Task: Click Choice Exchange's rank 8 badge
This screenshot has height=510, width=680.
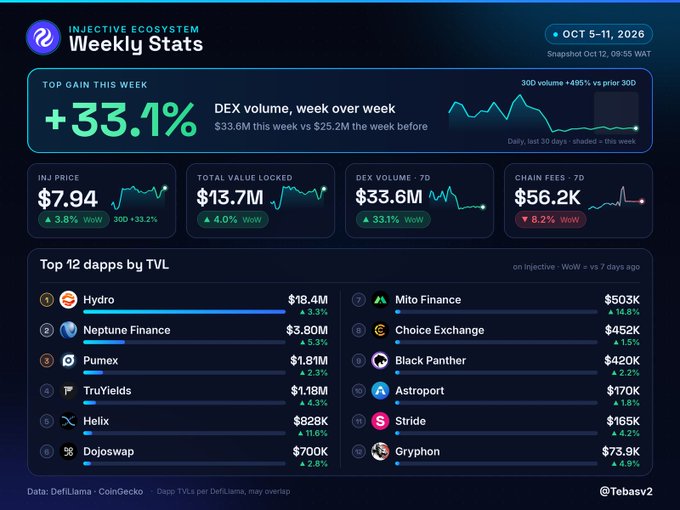Action: click(359, 330)
